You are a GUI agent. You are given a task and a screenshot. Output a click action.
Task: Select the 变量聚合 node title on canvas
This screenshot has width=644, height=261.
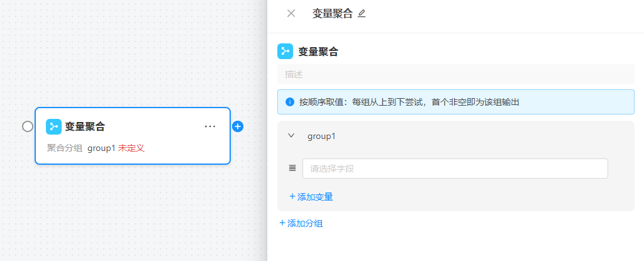pos(85,126)
